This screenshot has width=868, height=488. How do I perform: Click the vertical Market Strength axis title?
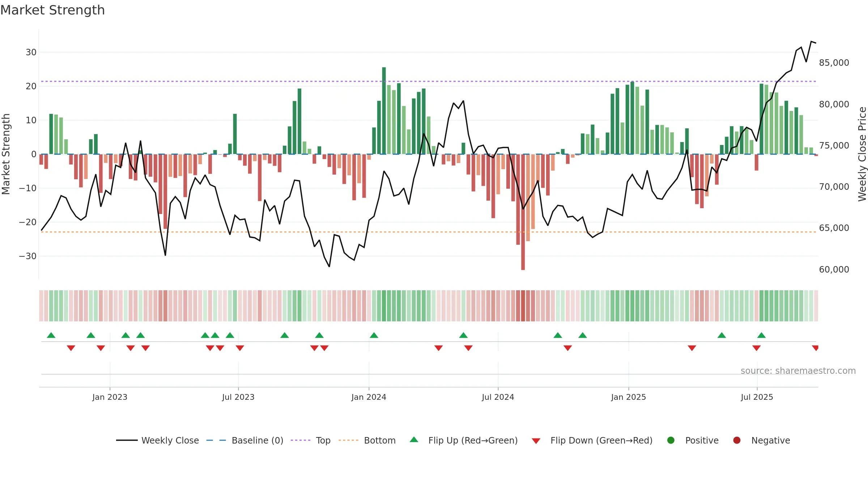(x=6, y=154)
